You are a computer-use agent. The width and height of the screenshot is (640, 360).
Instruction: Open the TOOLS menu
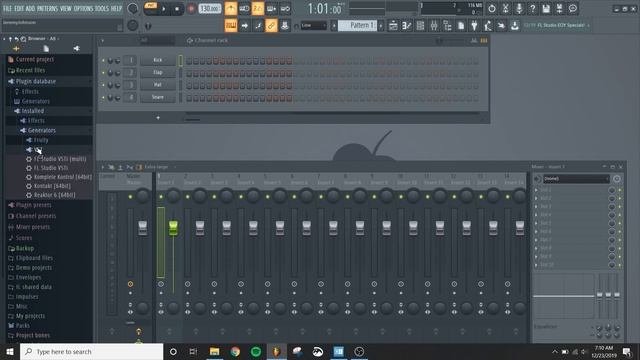point(102,9)
